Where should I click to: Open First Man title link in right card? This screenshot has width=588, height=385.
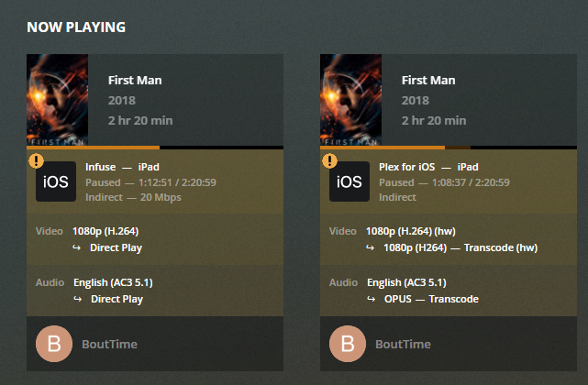[428, 81]
